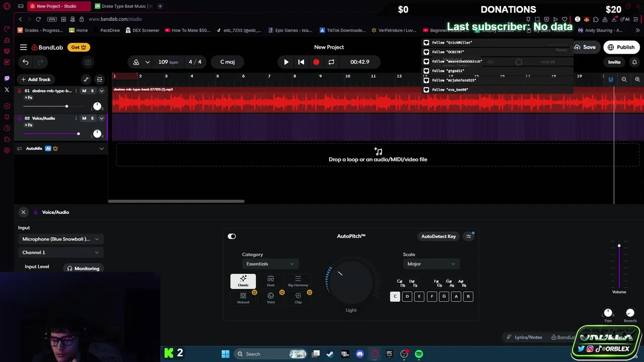Click the Invite button
Image resolution: width=644 pixels, height=362 pixels.
click(x=614, y=62)
